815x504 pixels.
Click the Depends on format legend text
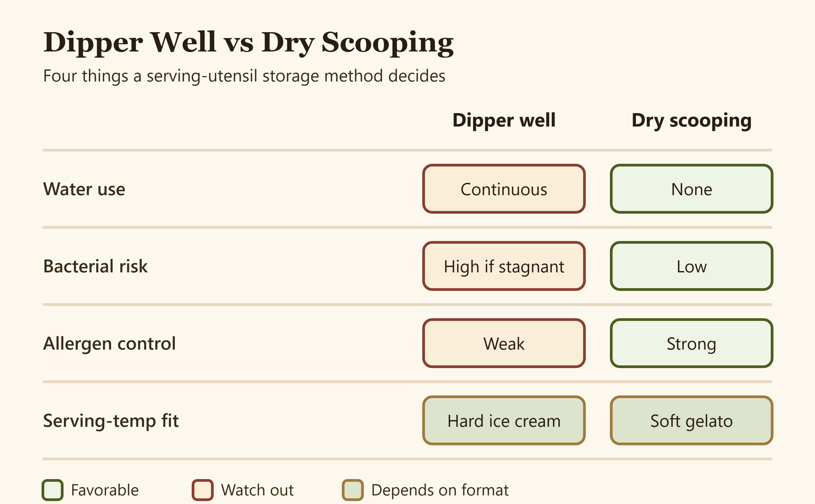point(440,490)
